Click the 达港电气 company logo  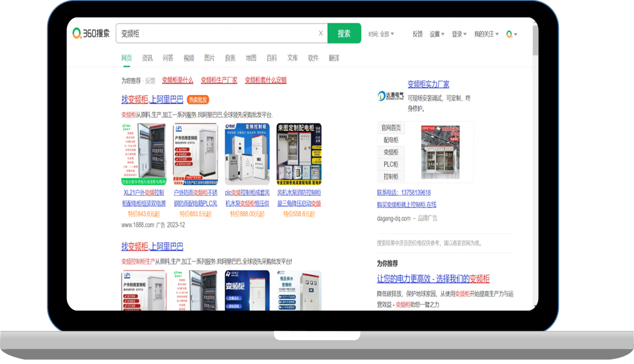coord(386,96)
